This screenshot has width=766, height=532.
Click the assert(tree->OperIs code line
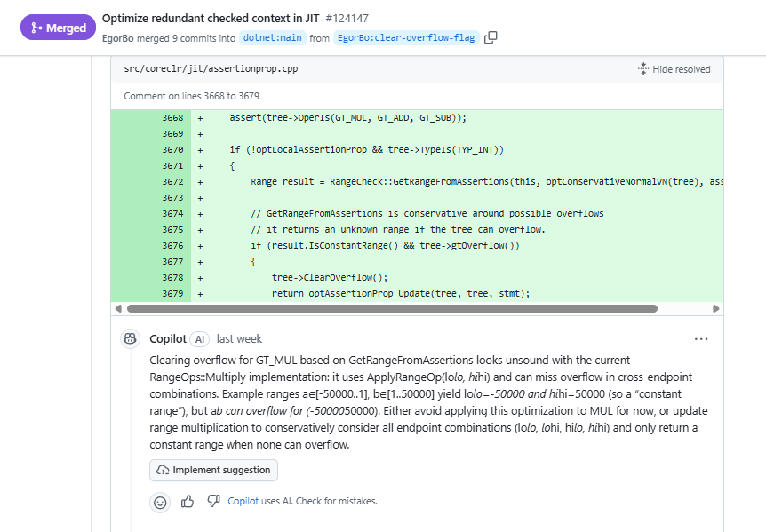(347, 117)
